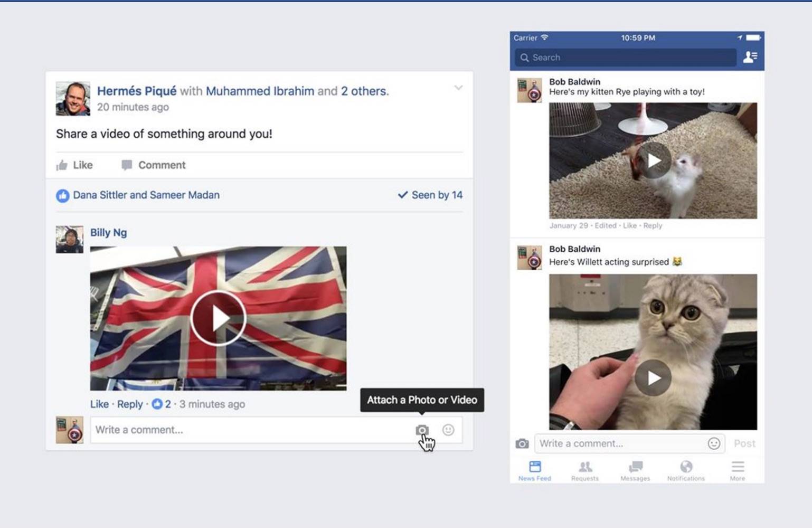Tap the 10:59 PM clock in status bar
The width and height of the screenshot is (812, 531).
[x=638, y=37]
